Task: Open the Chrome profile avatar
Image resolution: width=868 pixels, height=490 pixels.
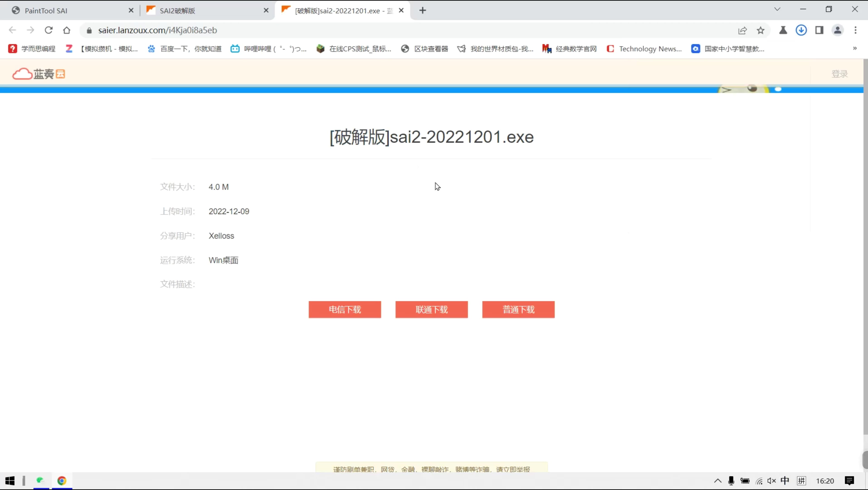Action: point(837,30)
